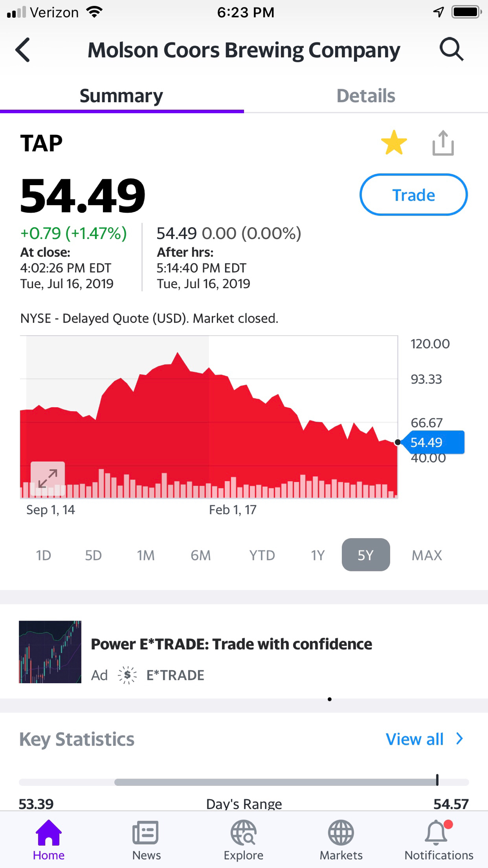Select the 1Y chart range
Viewport: 488px width, 868px height.
click(x=318, y=555)
